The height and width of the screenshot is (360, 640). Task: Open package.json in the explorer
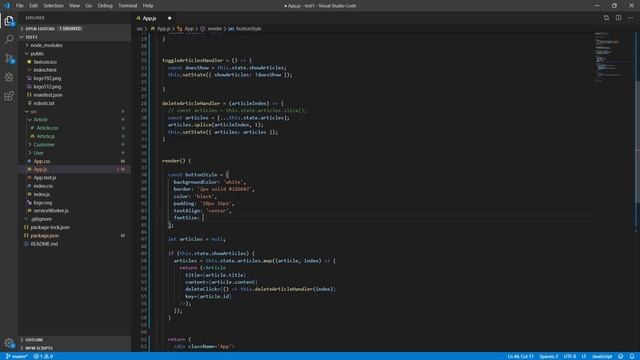tap(74, 236)
